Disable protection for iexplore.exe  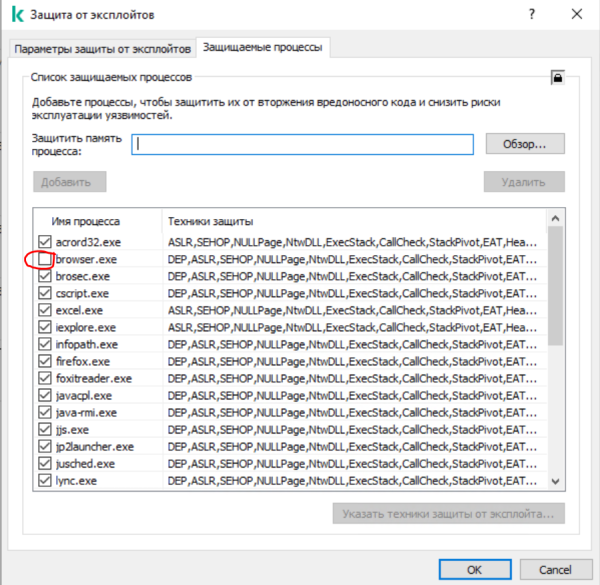[44, 328]
